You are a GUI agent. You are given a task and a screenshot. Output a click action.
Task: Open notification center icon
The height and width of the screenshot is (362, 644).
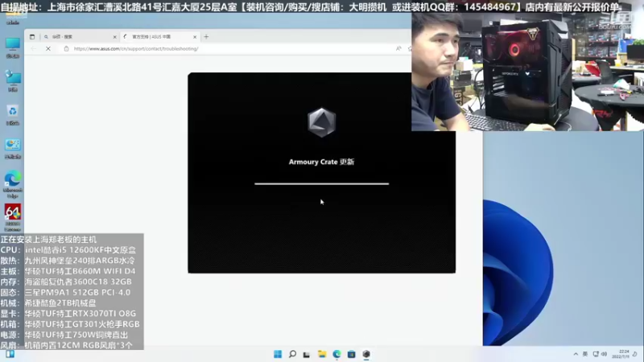coord(635,354)
